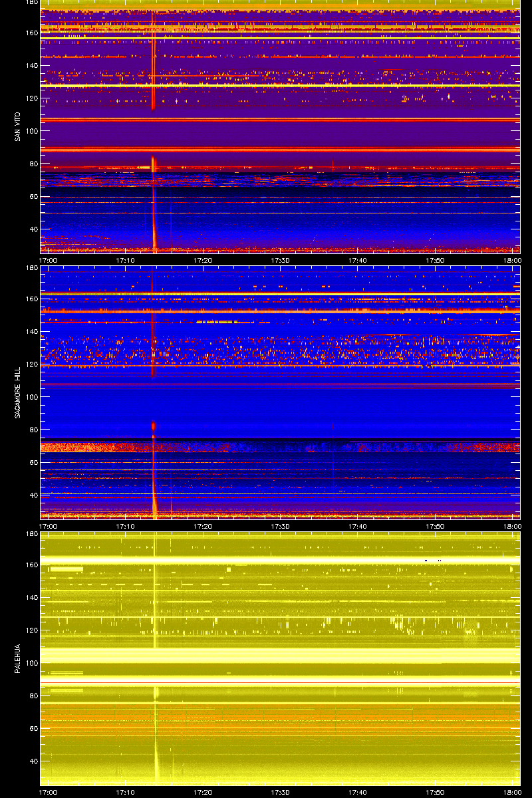Pick 17:10 time label below Palehua panel
The width and height of the screenshot is (532, 798).
126,792
